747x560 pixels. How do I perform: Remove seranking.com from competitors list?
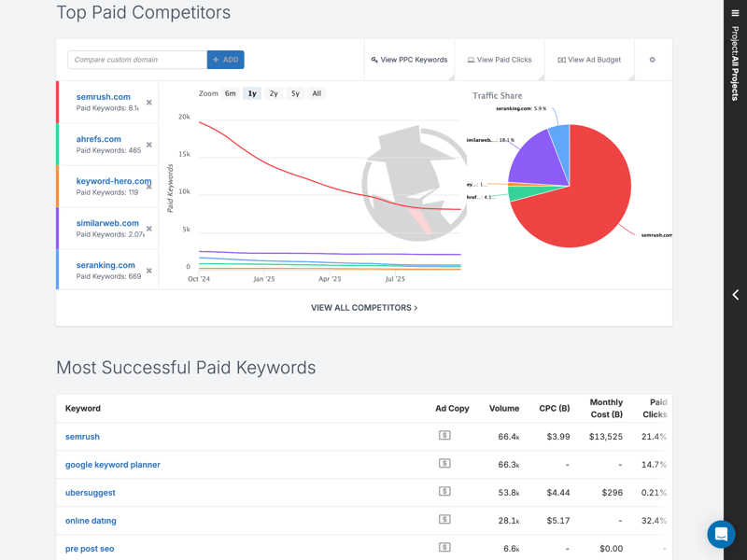[x=149, y=271]
